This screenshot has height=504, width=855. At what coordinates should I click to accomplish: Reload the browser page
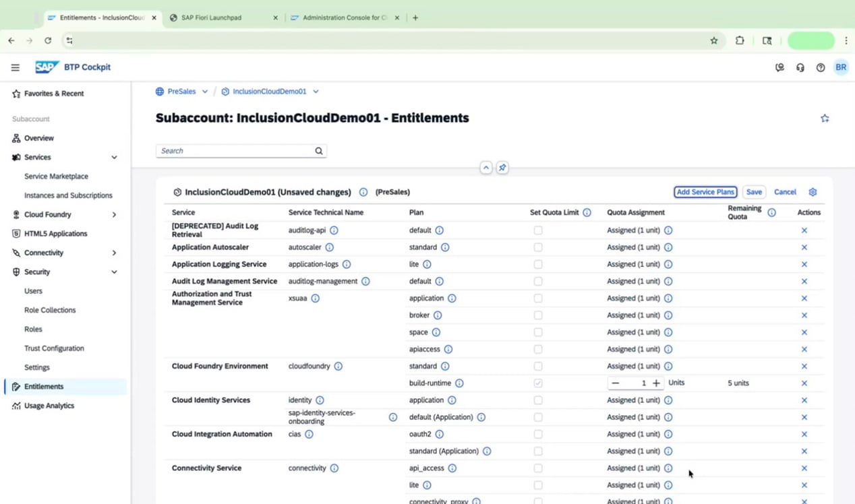click(48, 40)
